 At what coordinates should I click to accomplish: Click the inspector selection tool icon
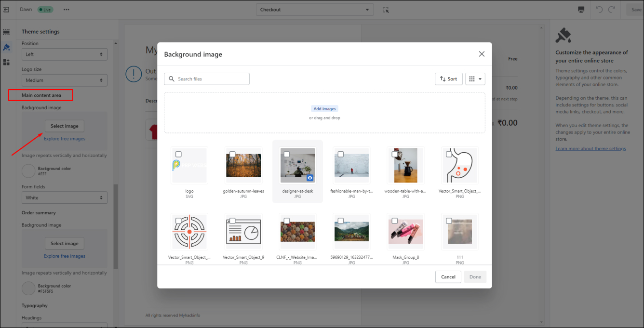click(x=385, y=10)
